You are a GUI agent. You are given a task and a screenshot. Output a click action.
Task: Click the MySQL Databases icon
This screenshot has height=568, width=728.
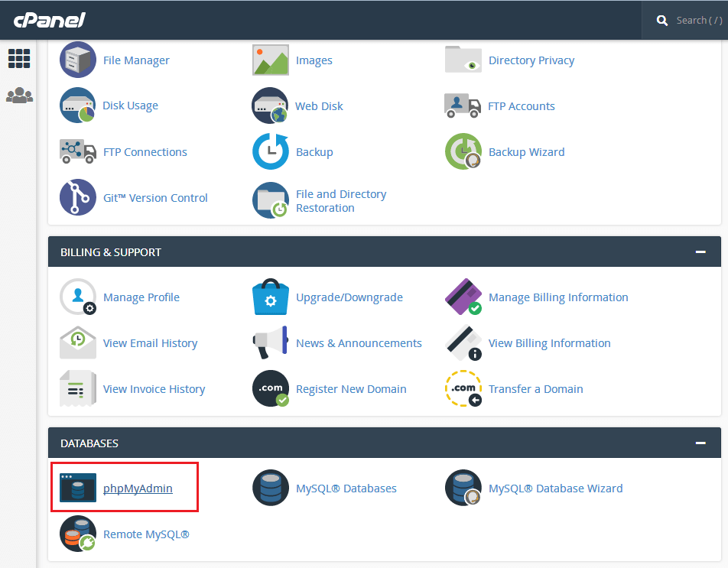[271, 488]
